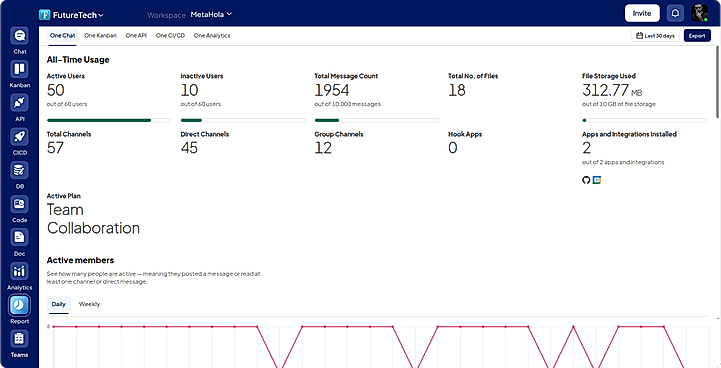Viewport: 721px width, 368px height.
Task: Click the Invite button
Action: coord(642,13)
